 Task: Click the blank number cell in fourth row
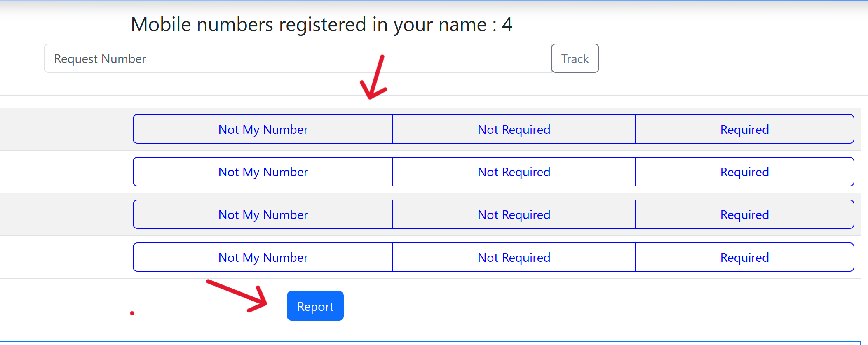[66, 257]
